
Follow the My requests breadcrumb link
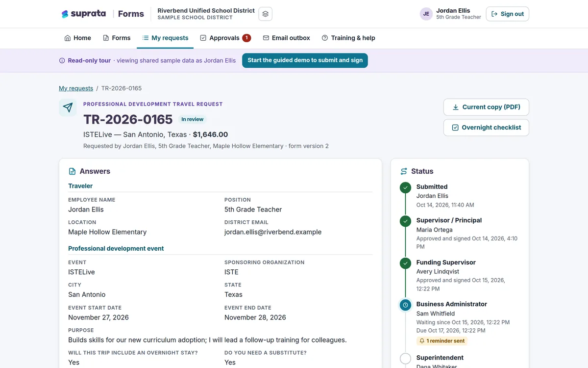(76, 88)
